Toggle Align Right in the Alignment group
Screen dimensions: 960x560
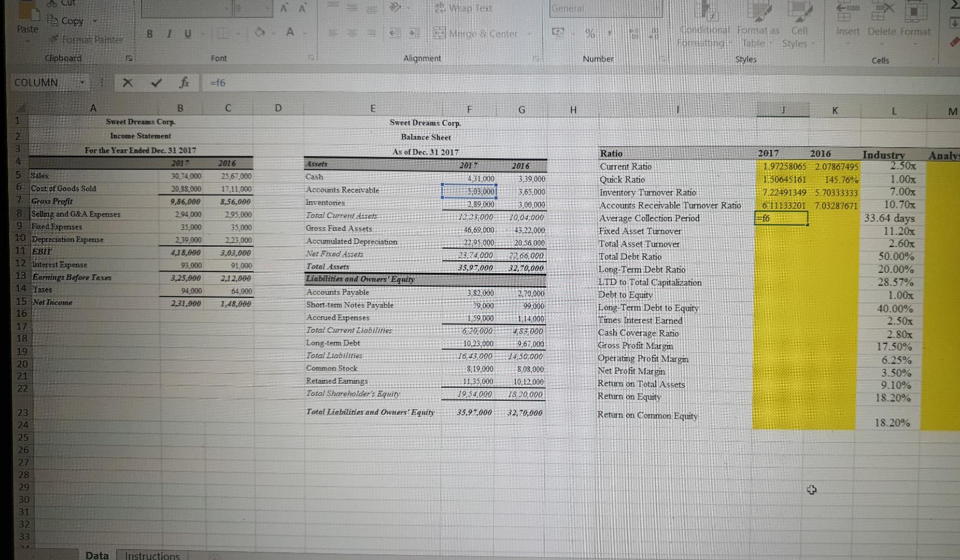tap(371, 34)
